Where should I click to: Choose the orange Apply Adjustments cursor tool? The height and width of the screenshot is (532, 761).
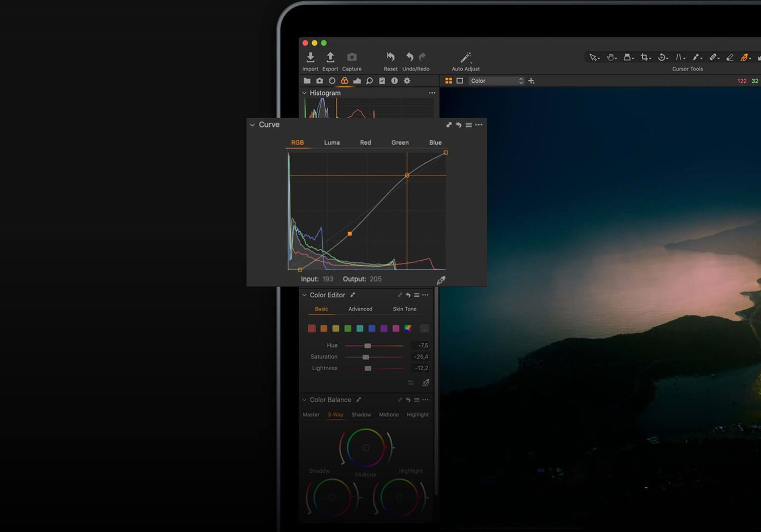pos(745,57)
